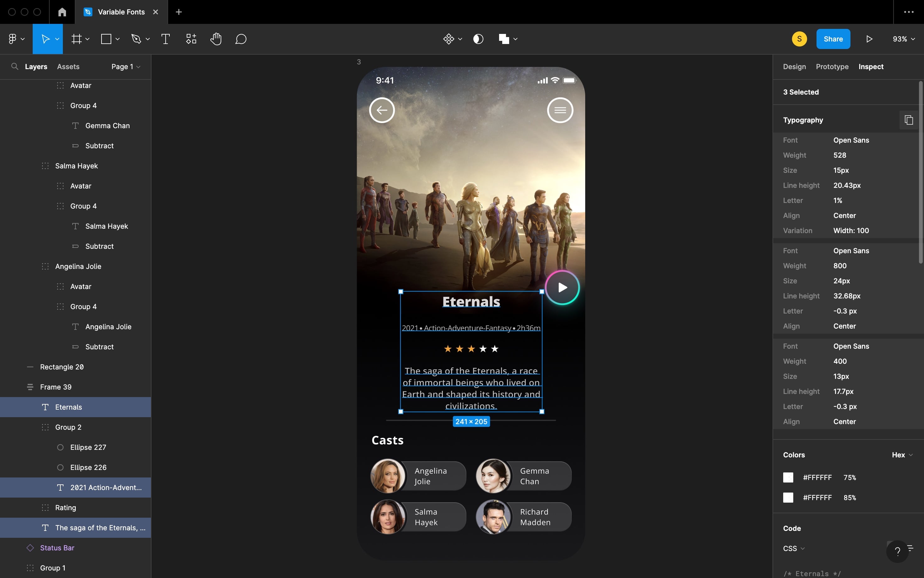The image size is (924, 578).
Task: Select the Move tool
Action: point(45,39)
